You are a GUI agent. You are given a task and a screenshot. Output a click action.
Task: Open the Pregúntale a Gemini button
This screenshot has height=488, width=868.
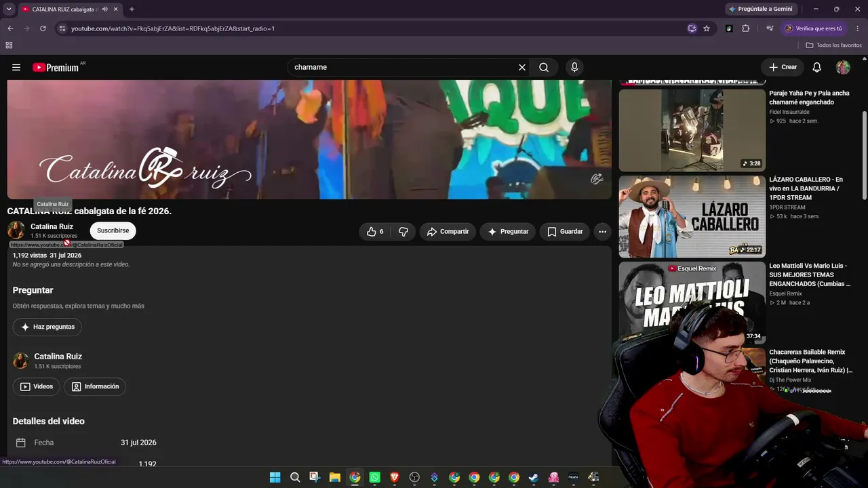point(760,9)
